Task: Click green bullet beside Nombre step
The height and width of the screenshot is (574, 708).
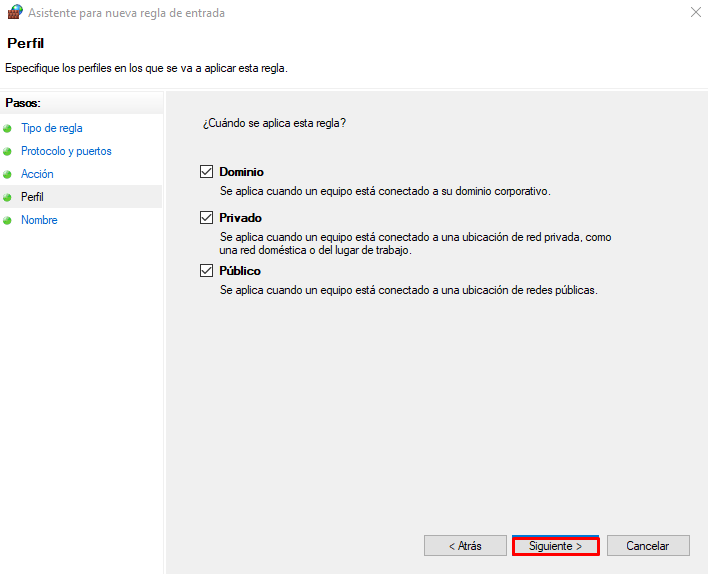Action: tap(8, 221)
